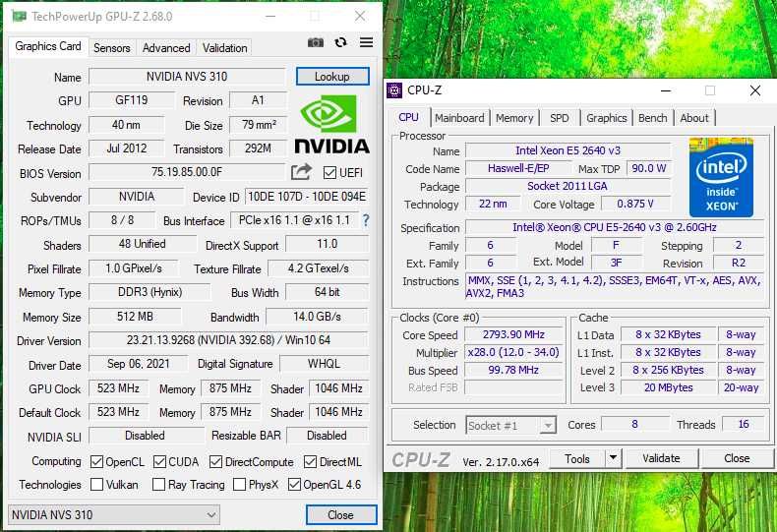Click the Level 3 cache value 20 MBytes
The height and width of the screenshot is (532, 777).
[x=668, y=387]
